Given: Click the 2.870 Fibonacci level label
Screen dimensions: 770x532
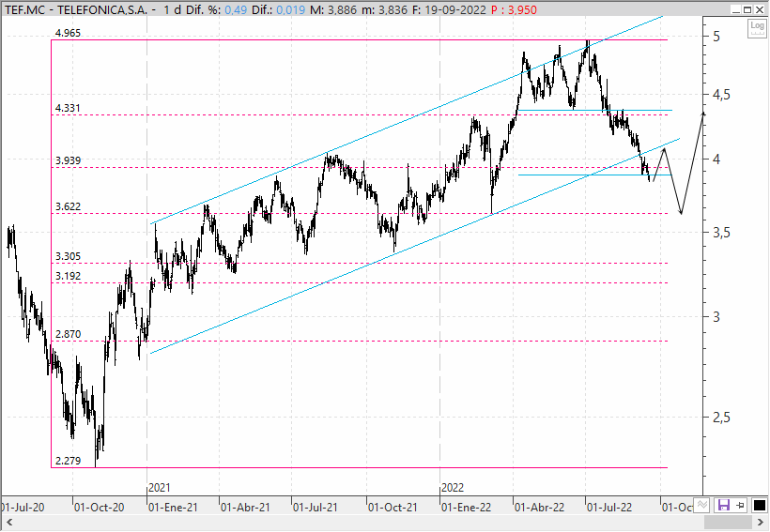Looking at the screenshot, I should [68, 334].
